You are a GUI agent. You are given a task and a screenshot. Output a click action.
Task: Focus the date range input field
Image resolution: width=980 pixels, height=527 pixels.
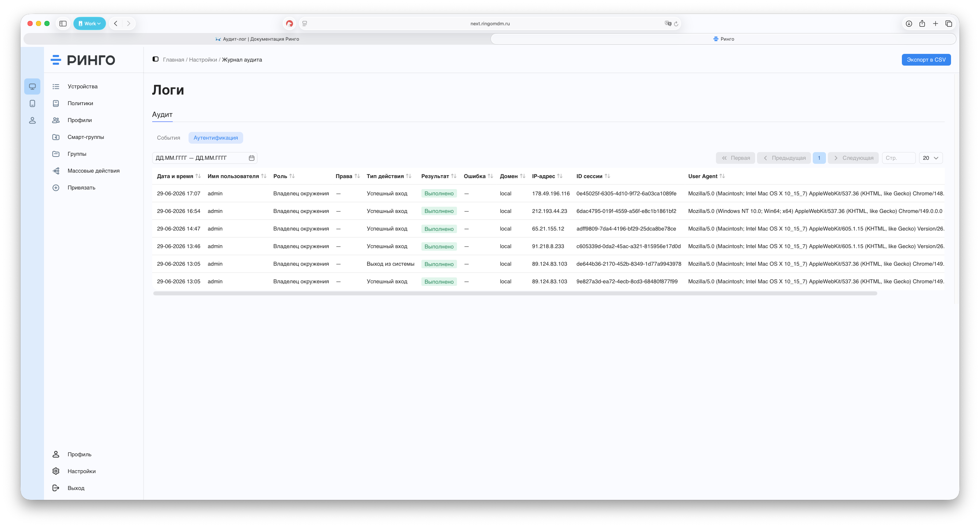pyautogui.click(x=205, y=158)
